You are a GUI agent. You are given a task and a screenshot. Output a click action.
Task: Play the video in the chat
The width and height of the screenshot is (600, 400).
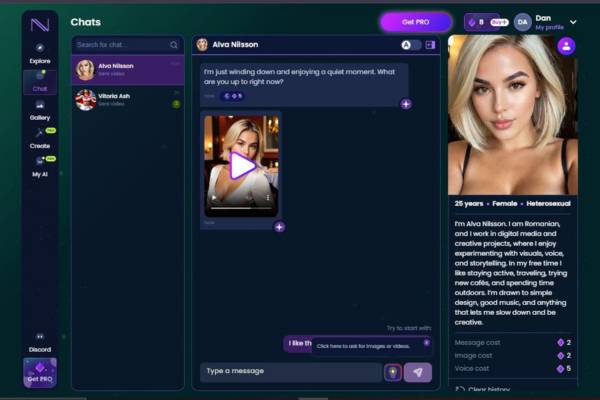tap(242, 165)
